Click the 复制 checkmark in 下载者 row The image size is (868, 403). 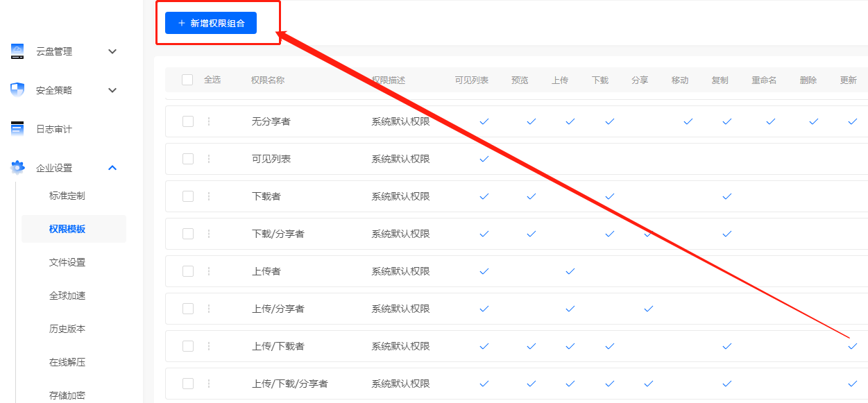pos(727,196)
